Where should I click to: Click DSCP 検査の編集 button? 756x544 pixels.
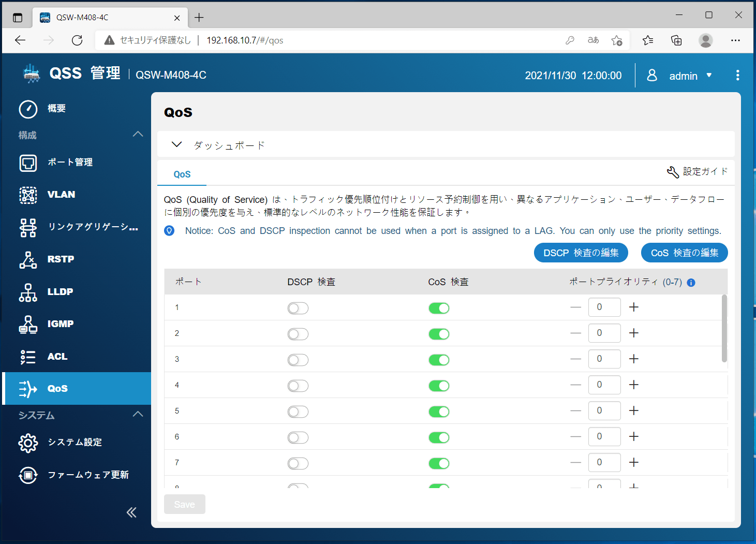tap(581, 253)
